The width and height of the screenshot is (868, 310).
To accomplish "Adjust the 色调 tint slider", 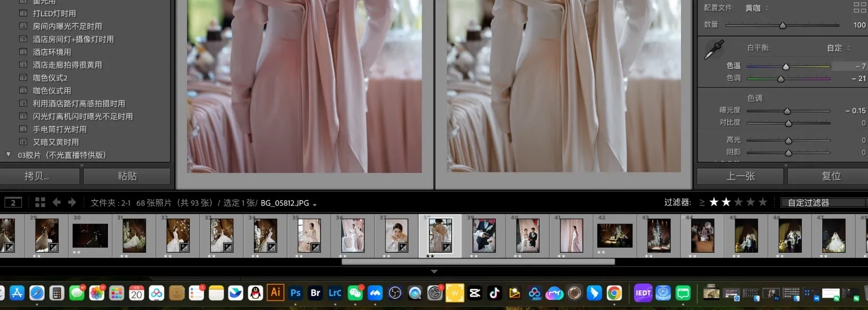I will 780,79.
